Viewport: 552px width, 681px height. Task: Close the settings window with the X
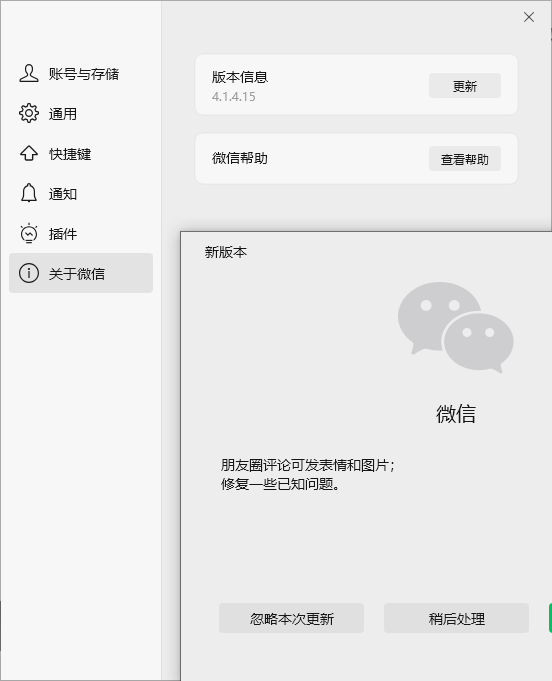529,17
